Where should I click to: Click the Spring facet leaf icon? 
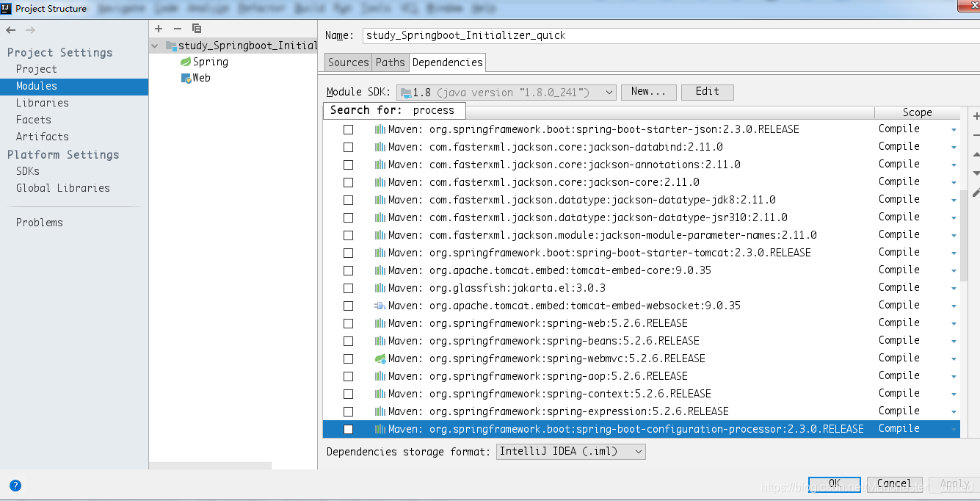coord(186,62)
